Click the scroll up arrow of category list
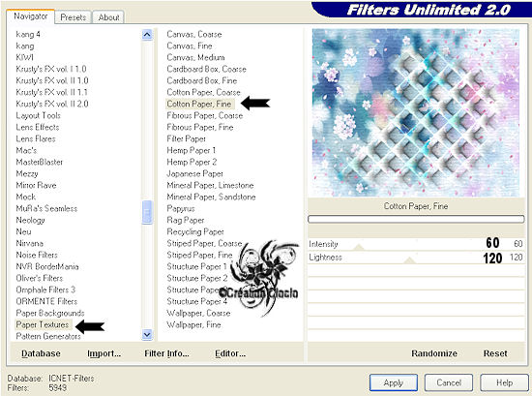This screenshot has width=532, height=396. [147, 34]
